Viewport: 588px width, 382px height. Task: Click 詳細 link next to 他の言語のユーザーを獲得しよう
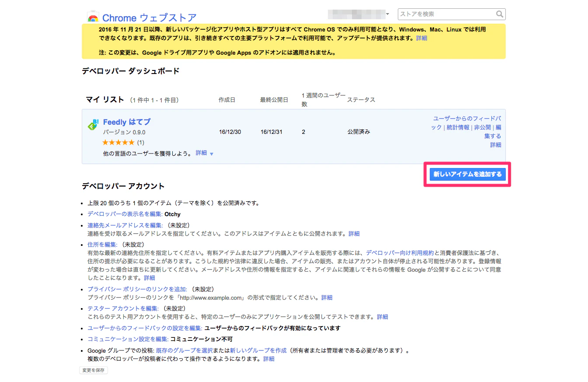tap(201, 153)
